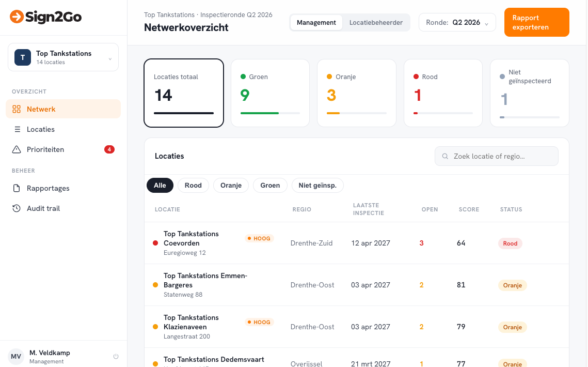The width and height of the screenshot is (588, 367).
Task: Switch to Management view
Action: click(316, 23)
